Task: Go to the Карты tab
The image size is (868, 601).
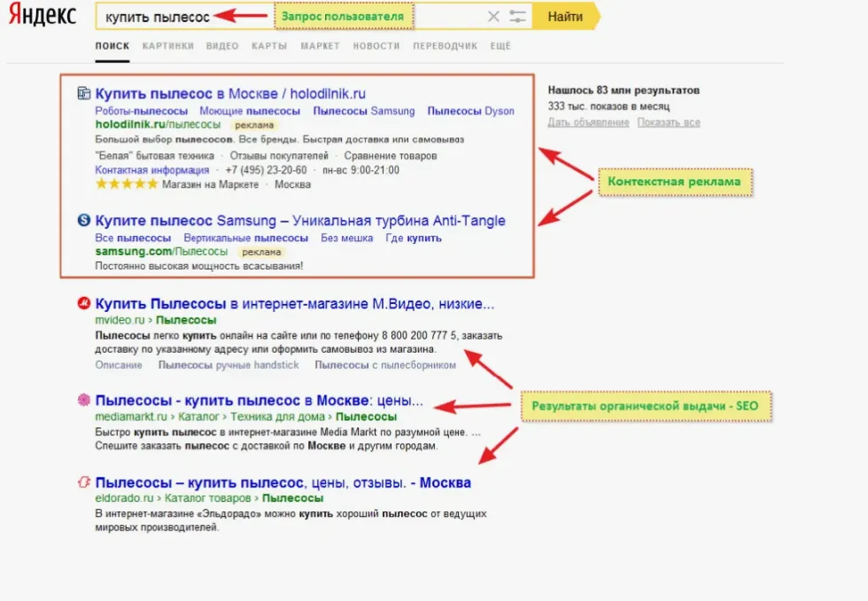Action: pyautogui.click(x=268, y=46)
